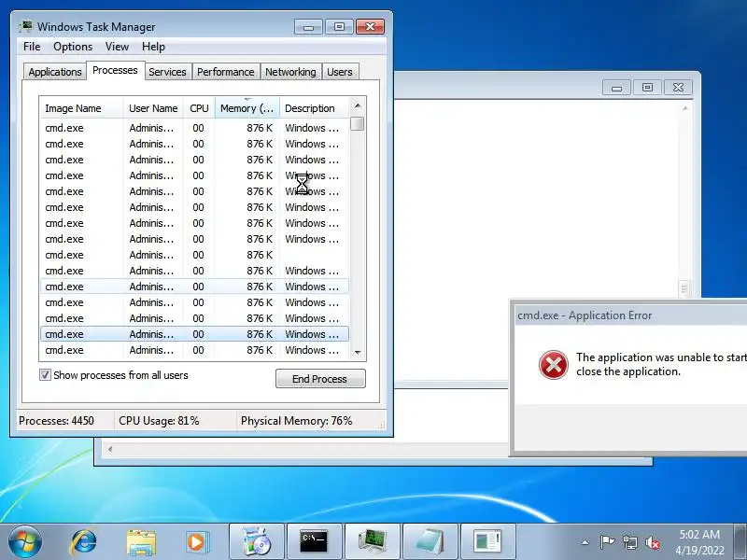
Task: Select the last taskbar window button with warning
Action: pos(487,541)
